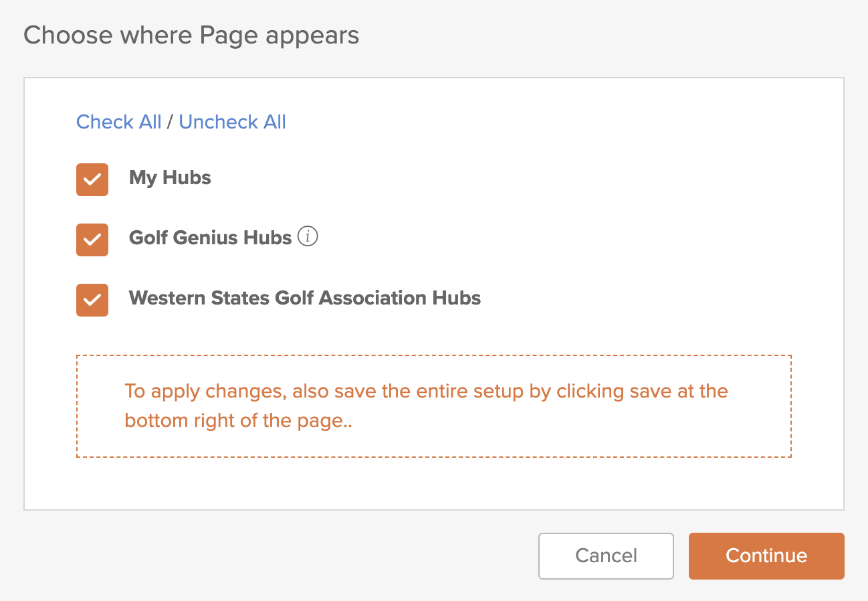
Task: Click the gray area left of Cancel
Action: click(281, 555)
